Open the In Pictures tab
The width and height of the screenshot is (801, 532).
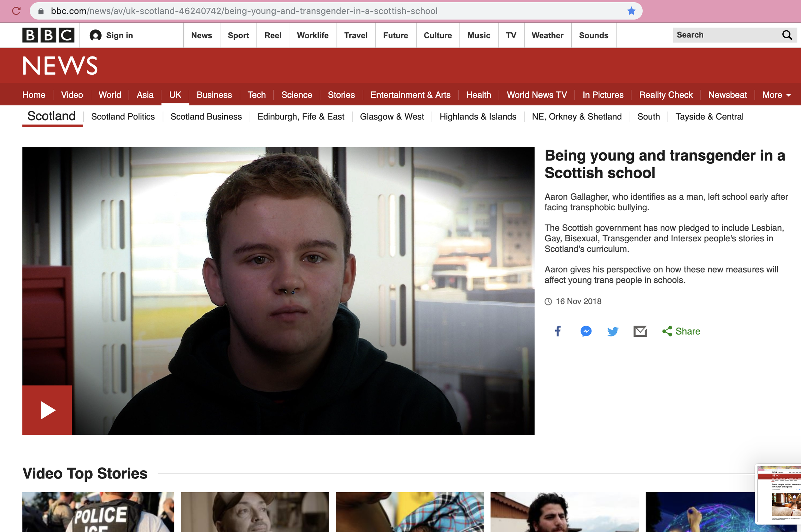603,95
